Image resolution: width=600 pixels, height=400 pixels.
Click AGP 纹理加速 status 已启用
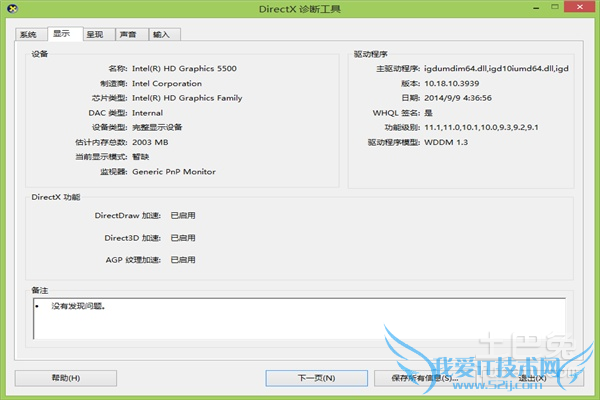pos(183,260)
